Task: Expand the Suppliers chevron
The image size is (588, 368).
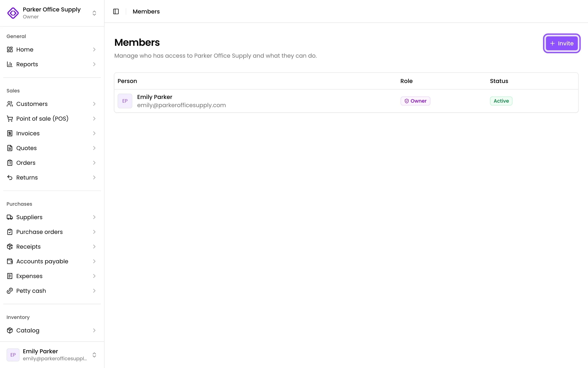Action: pos(94,217)
